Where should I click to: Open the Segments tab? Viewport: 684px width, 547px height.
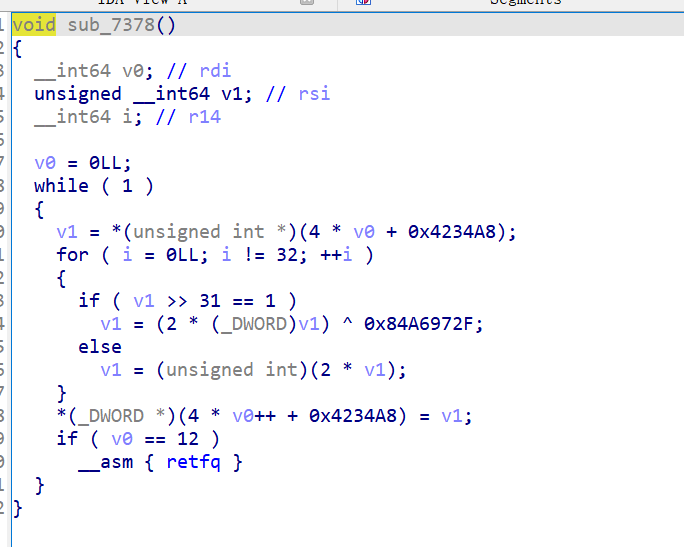[x=524, y=3]
